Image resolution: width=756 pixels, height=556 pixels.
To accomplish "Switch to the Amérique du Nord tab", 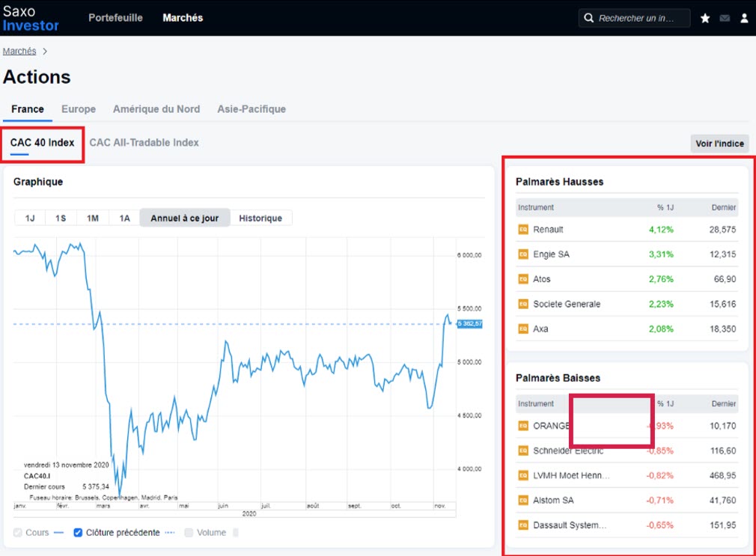I will coord(156,109).
